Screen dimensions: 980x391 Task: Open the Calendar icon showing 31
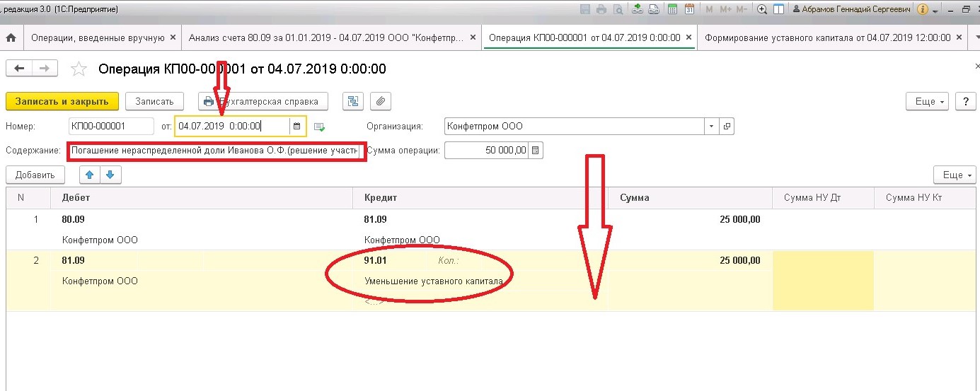click(x=688, y=9)
